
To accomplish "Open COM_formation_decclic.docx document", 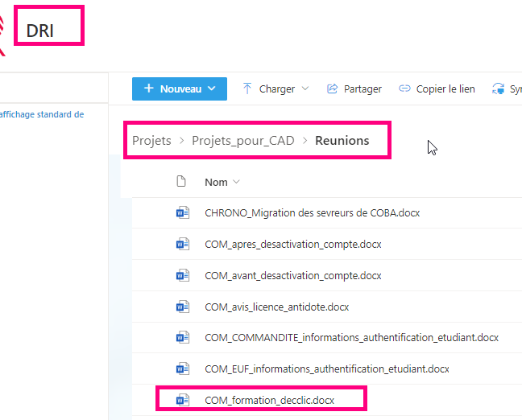I will (x=269, y=400).
